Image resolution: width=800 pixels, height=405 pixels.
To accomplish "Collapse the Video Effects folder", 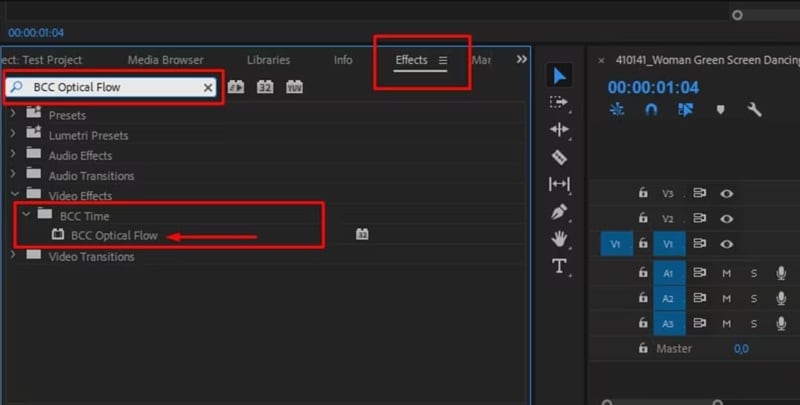I will click(x=14, y=194).
